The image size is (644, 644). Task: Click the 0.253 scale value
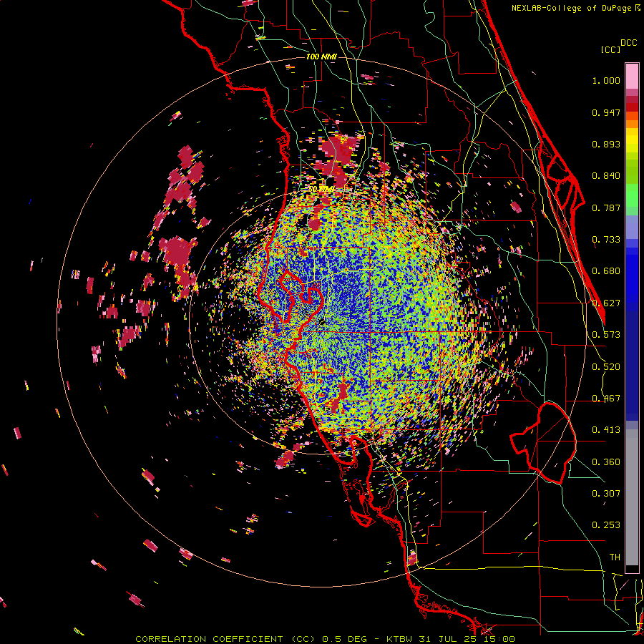[606, 525]
